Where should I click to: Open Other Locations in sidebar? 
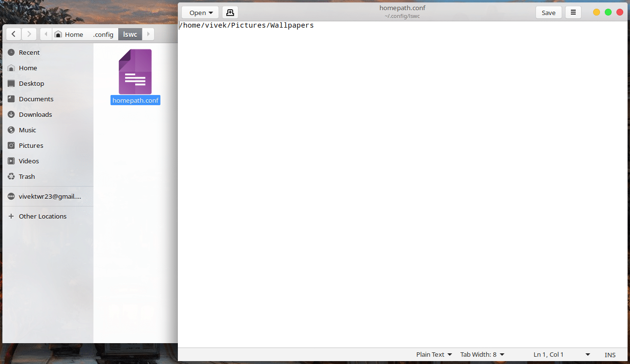[48, 216]
